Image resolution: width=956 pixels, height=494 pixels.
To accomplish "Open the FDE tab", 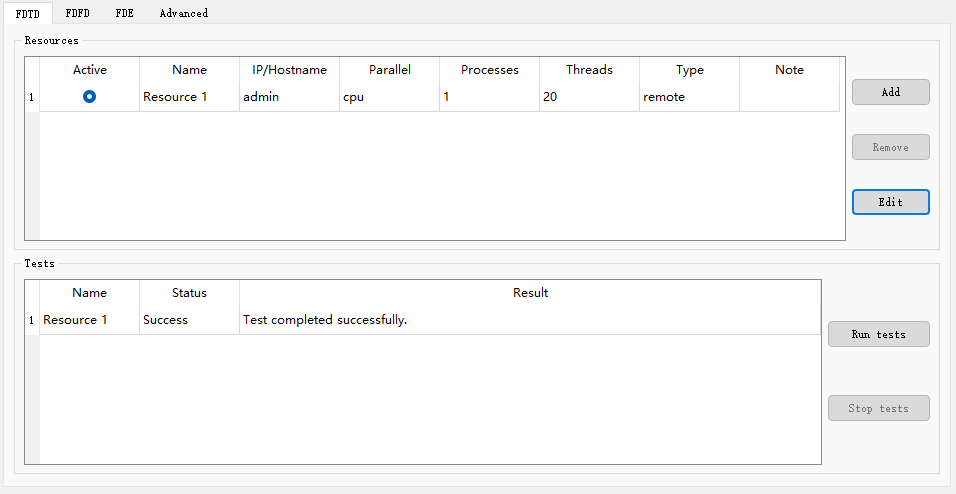I will click(x=124, y=13).
